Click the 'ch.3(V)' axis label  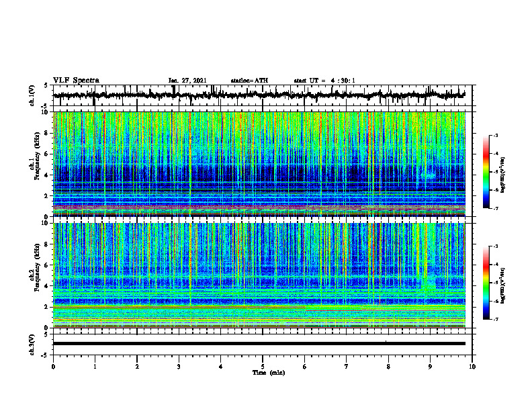32,345
